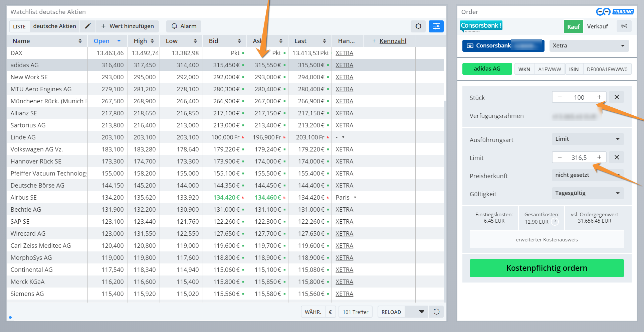Select the LISTE tab
The width and height of the screenshot is (644, 332).
pyautogui.click(x=19, y=26)
